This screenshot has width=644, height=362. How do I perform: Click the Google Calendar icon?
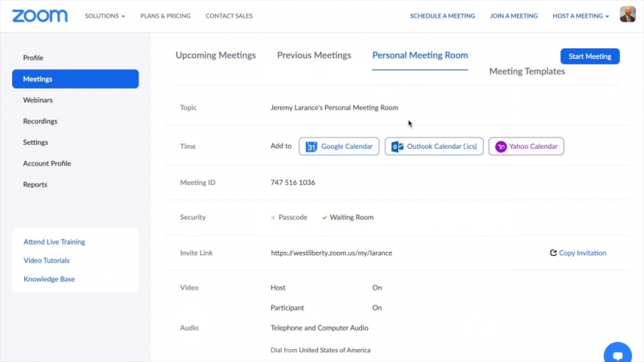coord(312,146)
